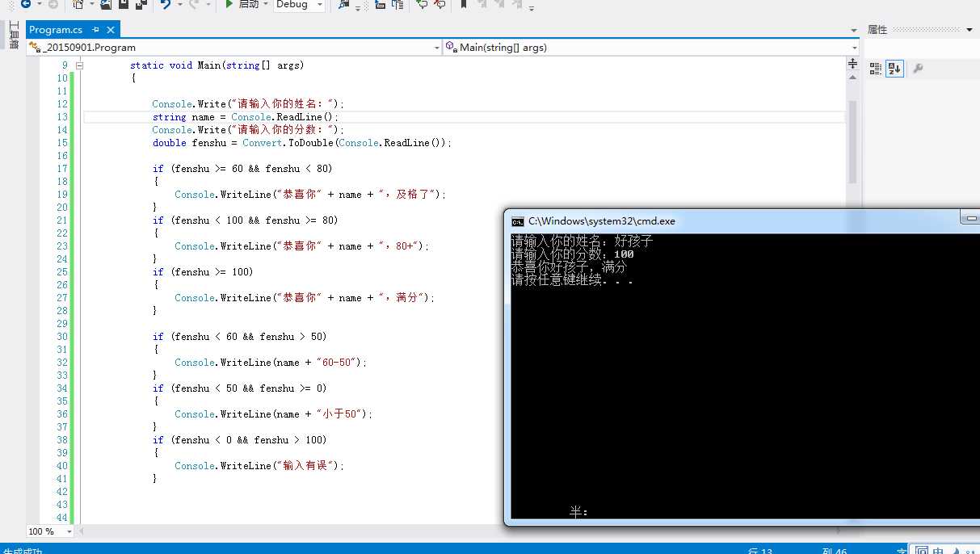
Task: Click the WriteLine with "小于50" string
Action: tap(274, 414)
